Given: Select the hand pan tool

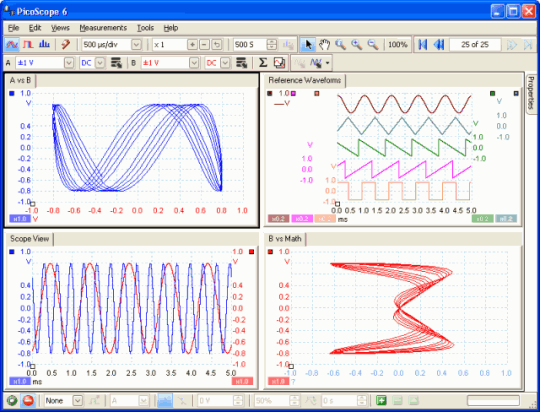Looking at the screenshot, I should [x=324, y=44].
